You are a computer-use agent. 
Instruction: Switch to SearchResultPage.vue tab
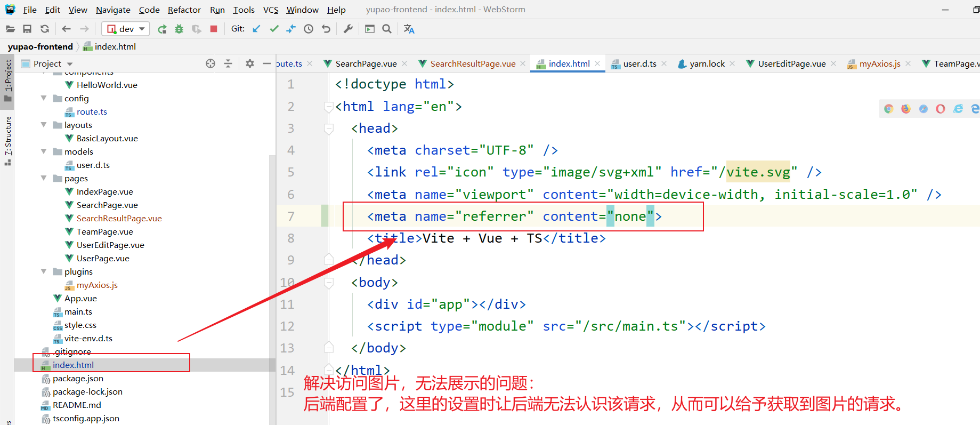coord(473,63)
